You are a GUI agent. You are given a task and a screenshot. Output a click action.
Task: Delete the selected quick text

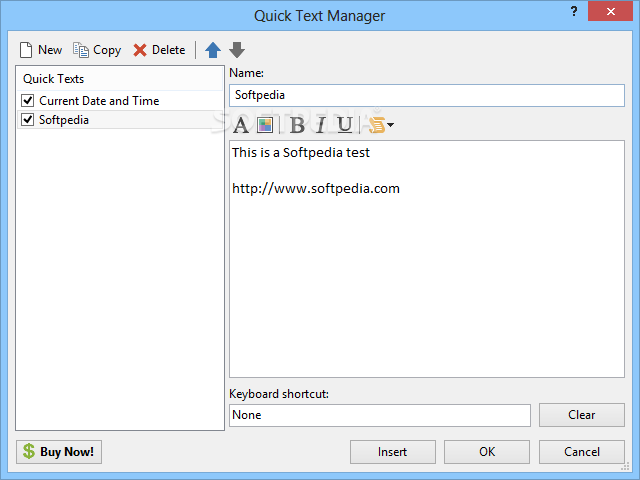click(x=159, y=50)
